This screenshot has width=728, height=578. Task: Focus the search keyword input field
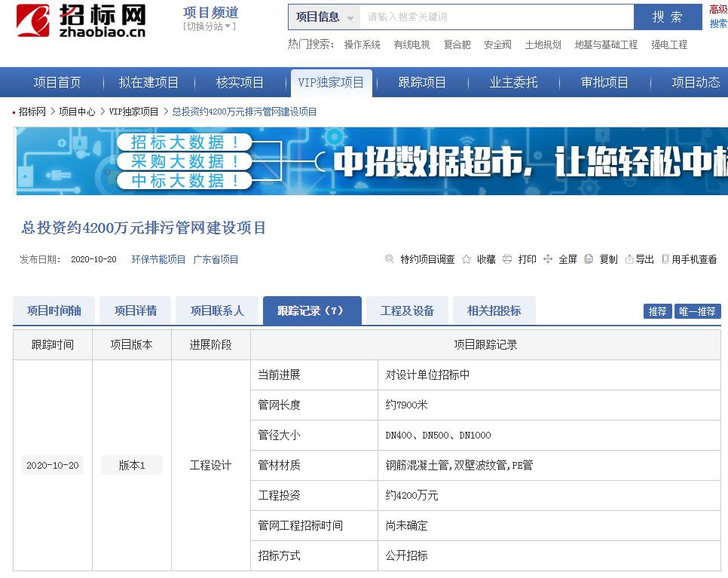point(497,17)
